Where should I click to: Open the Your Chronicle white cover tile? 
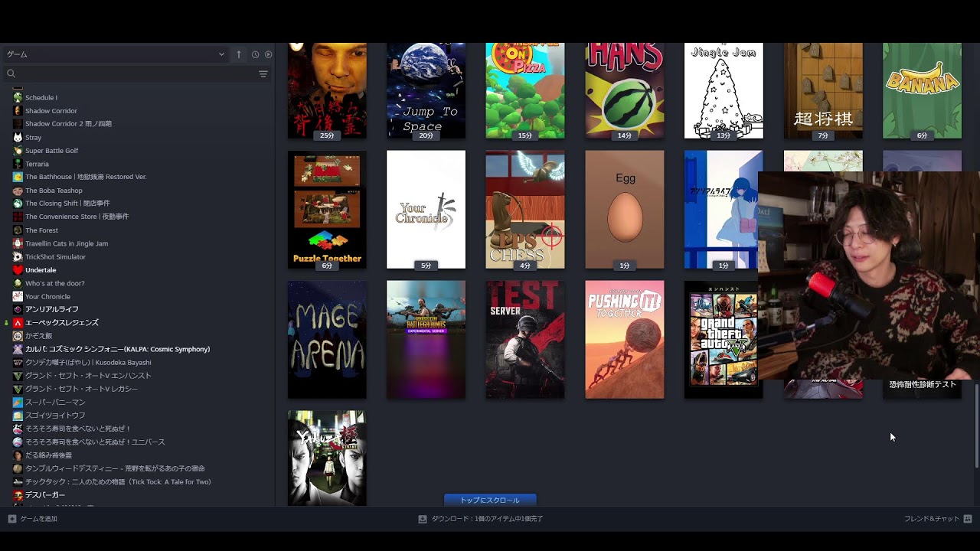[x=426, y=210]
